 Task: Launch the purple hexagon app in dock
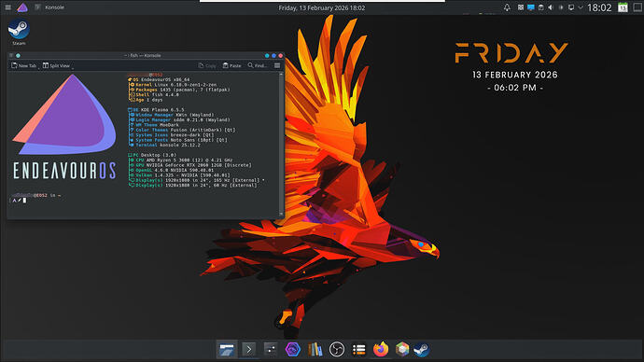click(x=293, y=349)
